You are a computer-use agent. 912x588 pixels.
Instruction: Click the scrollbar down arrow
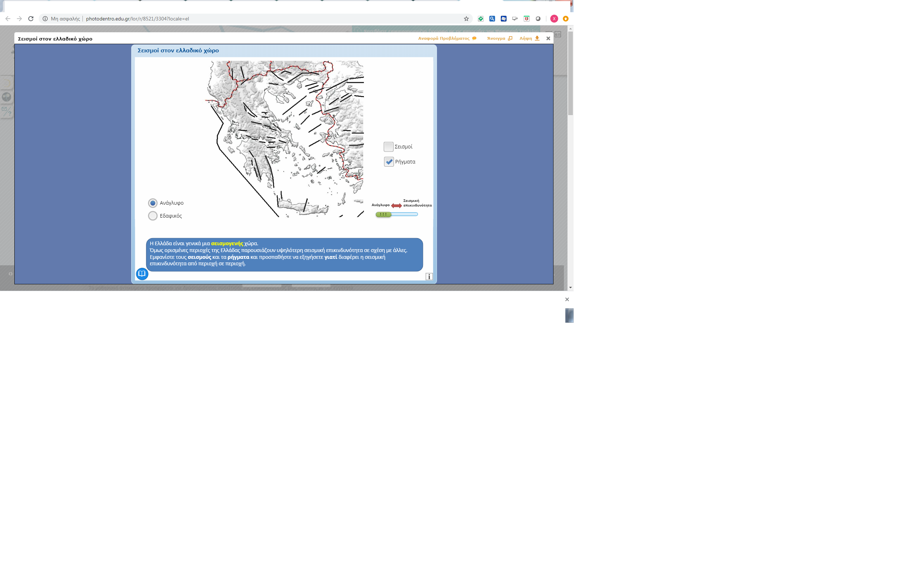coord(570,288)
